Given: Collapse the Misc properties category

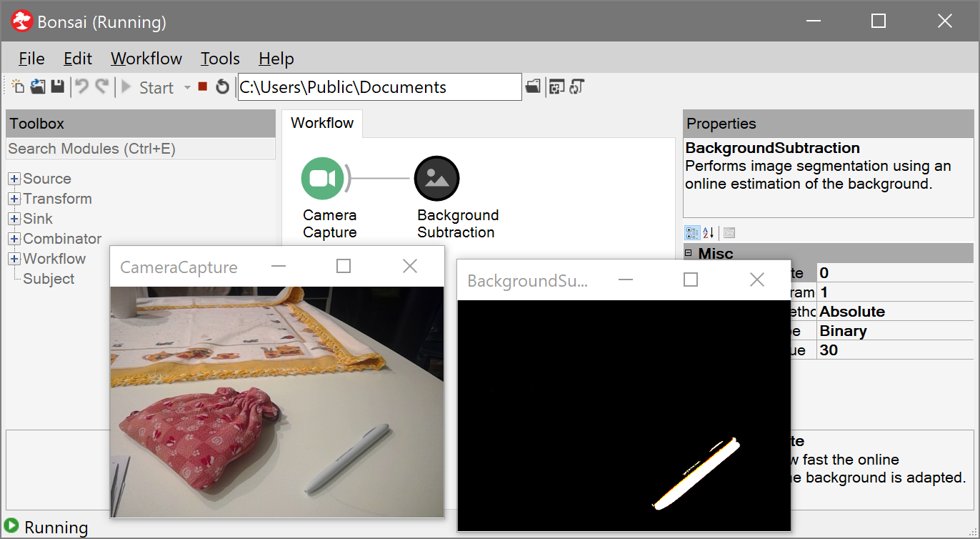Looking at the screenshot, I should [689, 253].
